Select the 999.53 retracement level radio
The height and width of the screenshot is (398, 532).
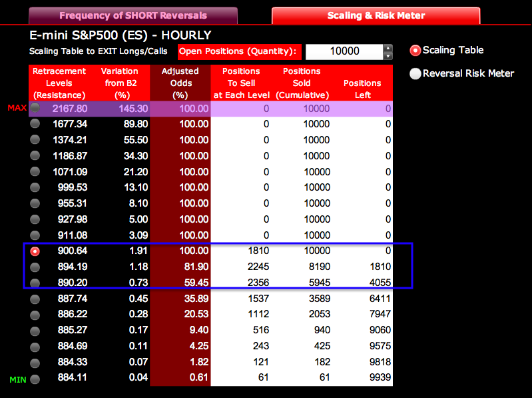click(35, 187)
